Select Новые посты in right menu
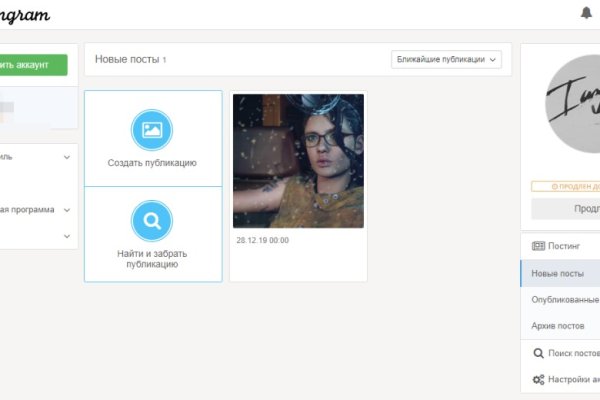Viewport: 600px width, 400px height. click(x=558, y=273)
